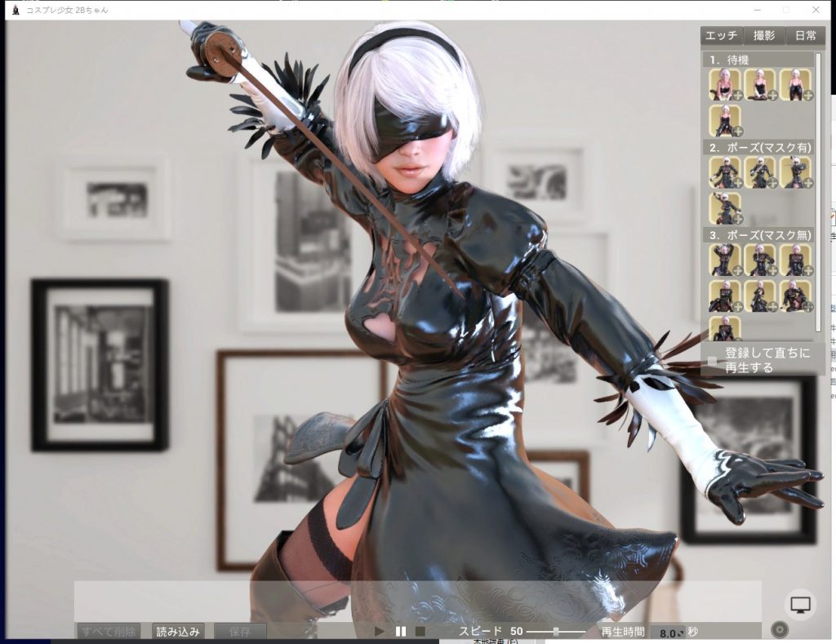Screen dimensions: 836x644
Task: Pick the third 待機 pose thumbnail
Action: tap(795, 84)
